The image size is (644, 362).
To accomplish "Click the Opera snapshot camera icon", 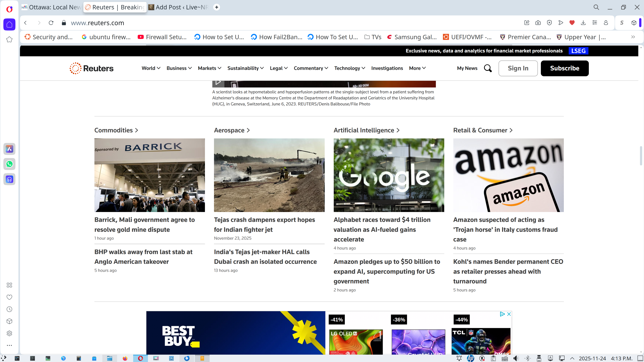I will pyautogui.click(x=538, y=23).
